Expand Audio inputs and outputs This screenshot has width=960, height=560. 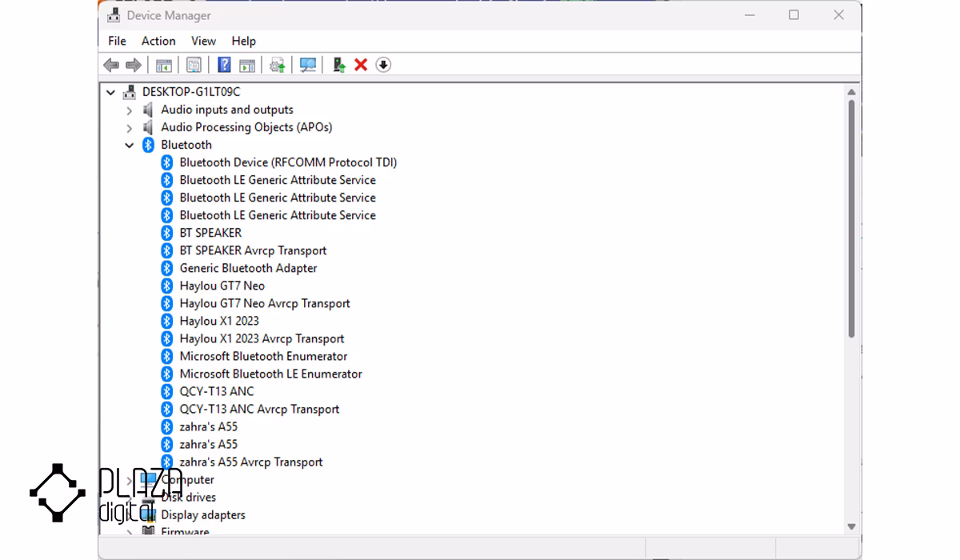(130, 110)
